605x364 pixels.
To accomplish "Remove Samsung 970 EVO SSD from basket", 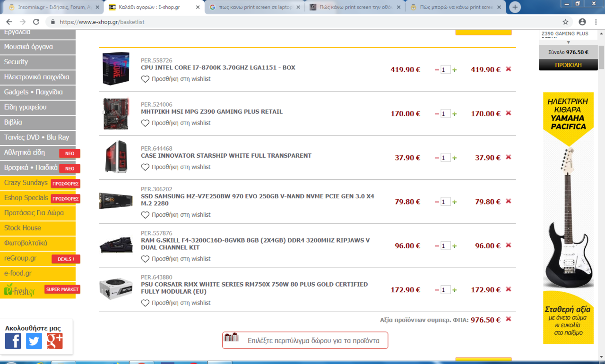I will click(509, 201).
